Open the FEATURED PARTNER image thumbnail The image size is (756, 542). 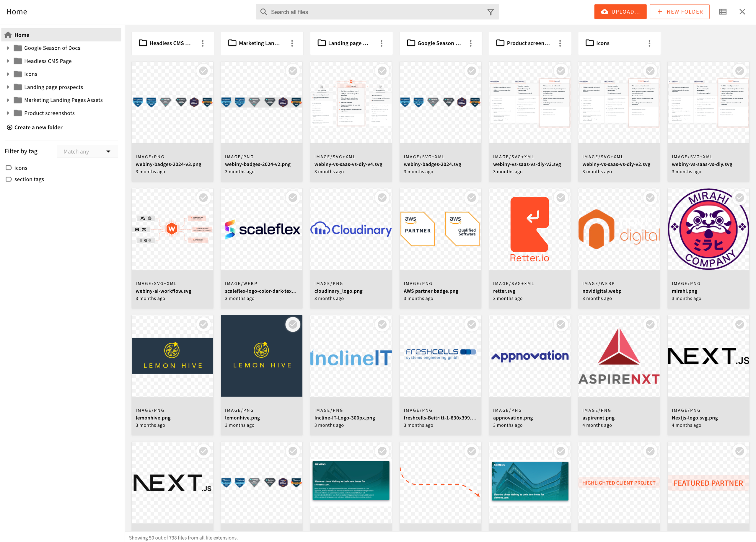708,483
